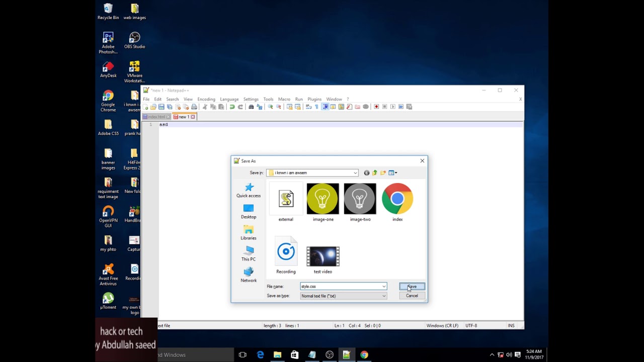Toggle the Indent Guide toolbar button

(x=325, y=107)
